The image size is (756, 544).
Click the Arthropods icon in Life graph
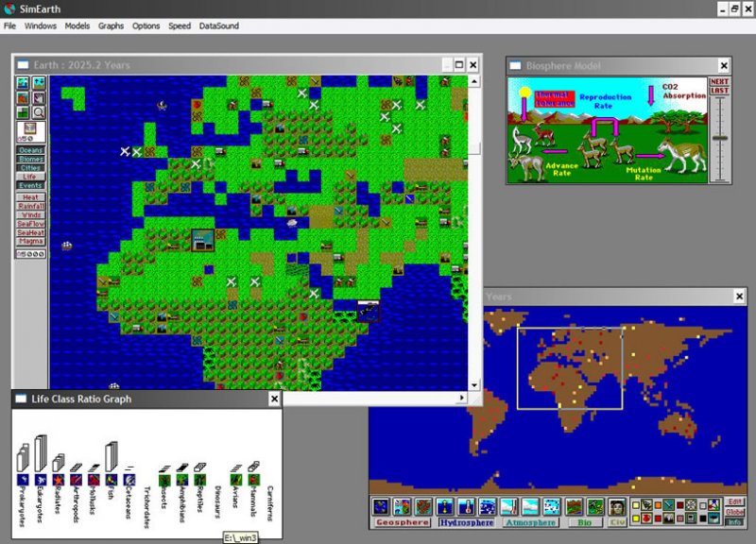[x=77, y=480]
